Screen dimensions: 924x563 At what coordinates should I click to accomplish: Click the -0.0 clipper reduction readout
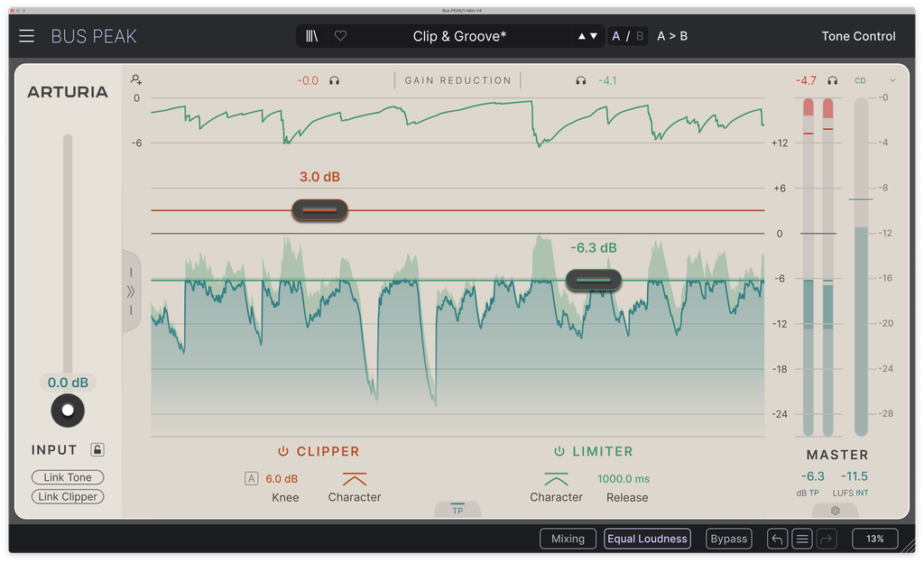pos(308,80)
